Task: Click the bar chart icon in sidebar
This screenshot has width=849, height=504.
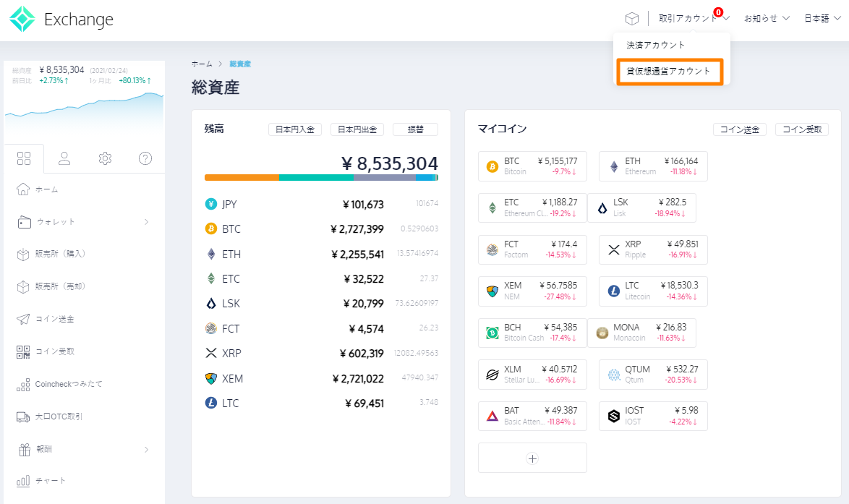Action: (x=22, y=481)
